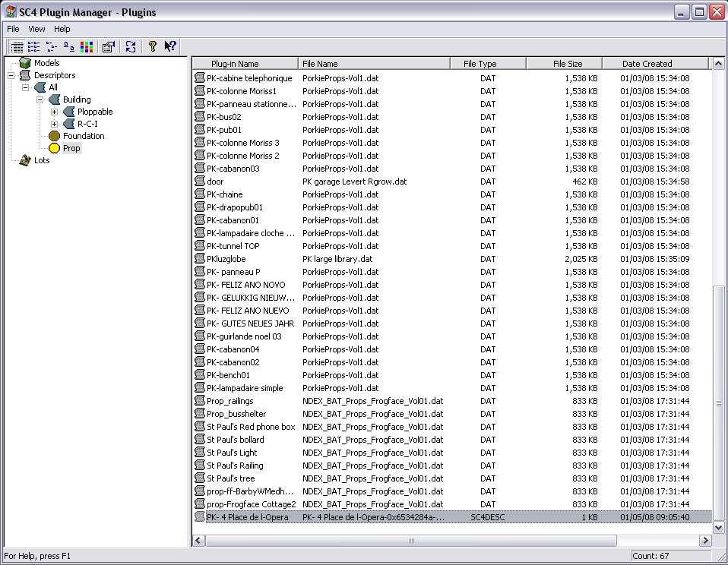Select the PK-bus02 plugin row
Viewport: 728px width, 565px height.
pos(452,117)
